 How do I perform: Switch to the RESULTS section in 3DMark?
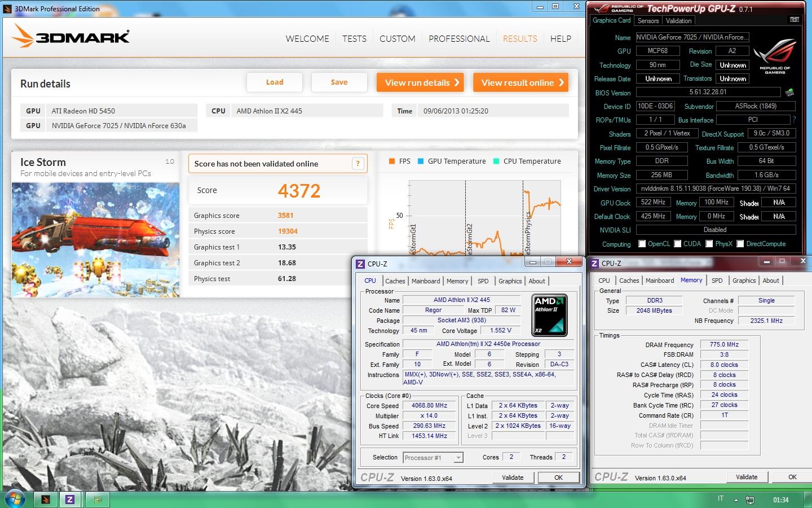tap(520, 38)
